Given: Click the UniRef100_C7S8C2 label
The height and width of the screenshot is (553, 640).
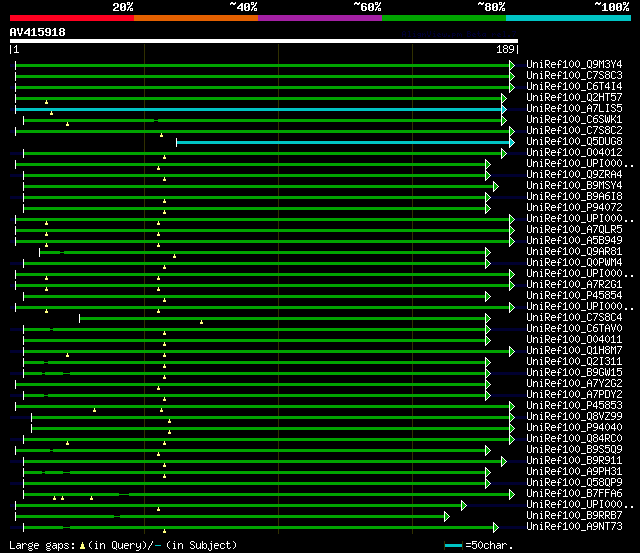Looking at the screenshot, I should 574,131.
